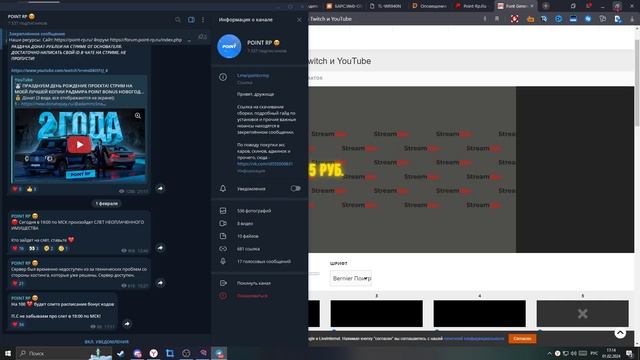
Task: Forward the 'СЛЕТ НЕОПЛАЧЕННОГО ИМУЩЕСТВА' post
Action: 160,248
